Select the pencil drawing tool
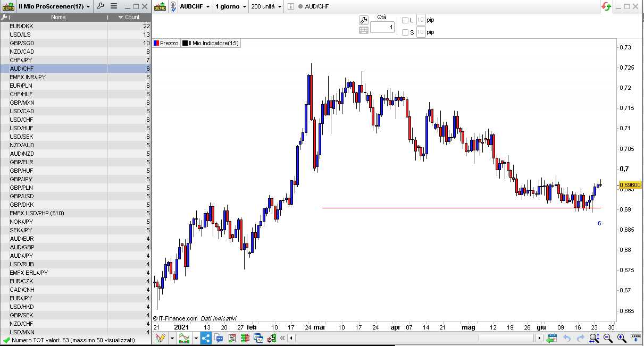Image resolution: width=644 pixels, height=346 pixels. click(160, 338)
